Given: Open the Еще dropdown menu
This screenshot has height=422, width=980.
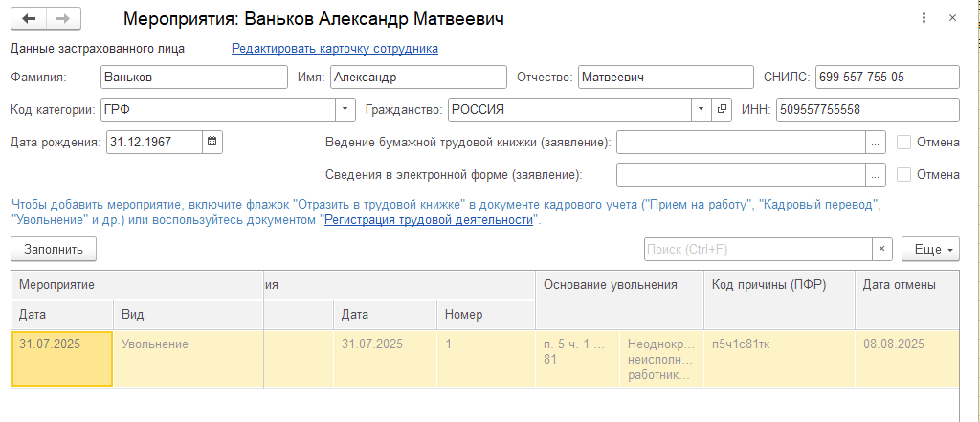Looking at the screenshot, I should coord(930,249).
